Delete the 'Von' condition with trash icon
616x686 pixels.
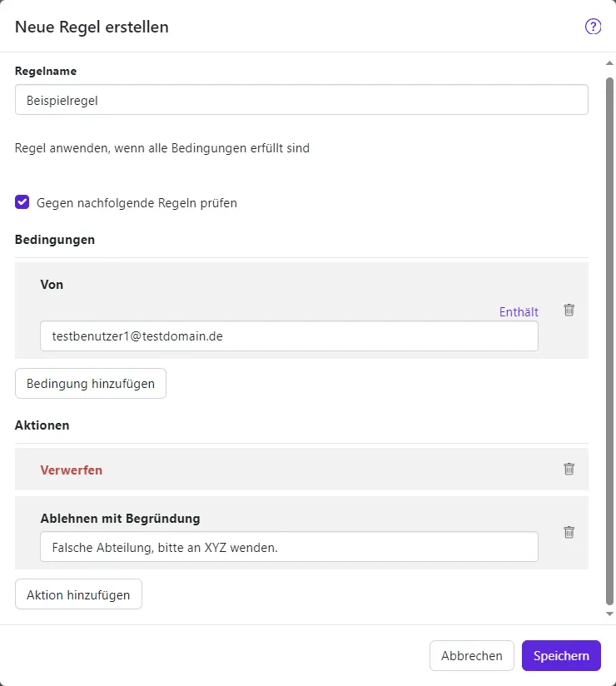[569, 310]
